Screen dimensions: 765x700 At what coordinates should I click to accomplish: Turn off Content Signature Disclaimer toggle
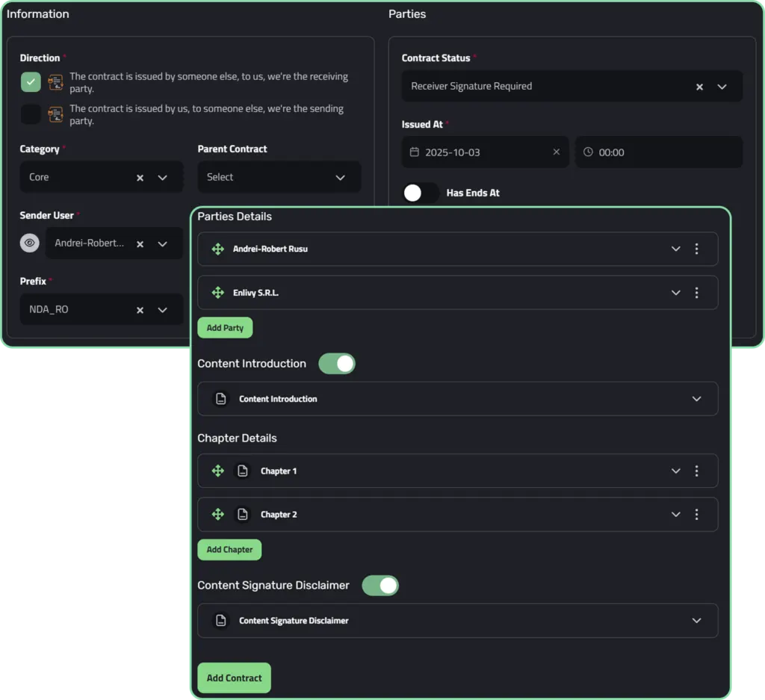point(380,586)
